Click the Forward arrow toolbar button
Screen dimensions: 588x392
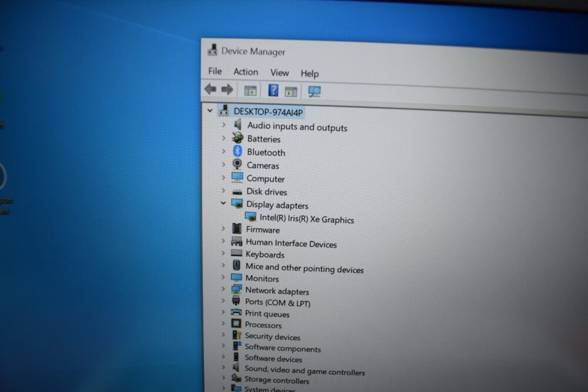227,89
